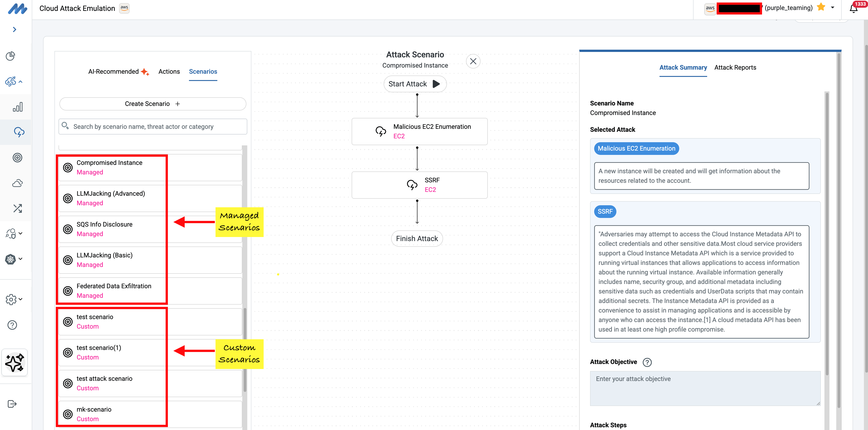This screenshot has height=430, width=868.
Task: Click the Start Attack button
Action: pyautogui.click(x=415, y=84)
